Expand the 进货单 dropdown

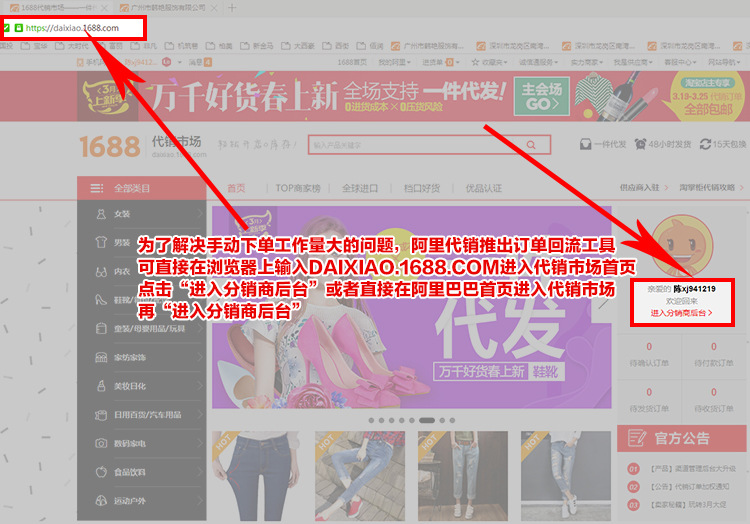click(x=441, y=62)
